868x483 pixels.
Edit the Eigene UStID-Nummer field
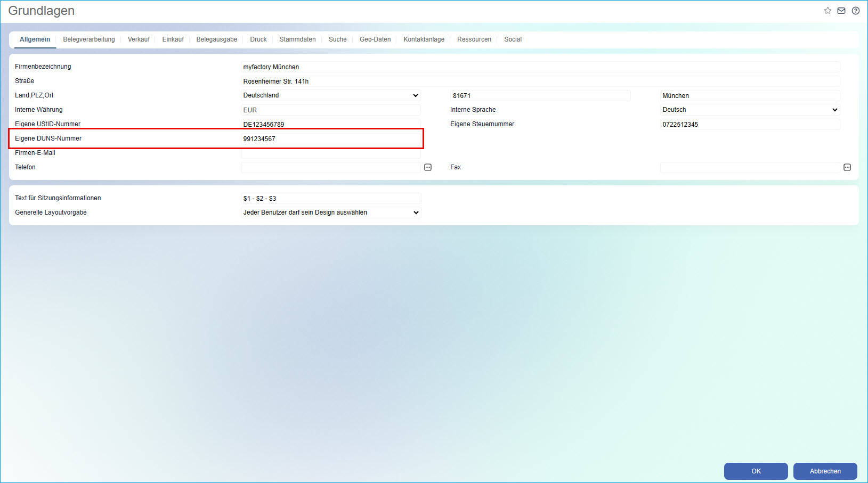click(x=331, y=124)
